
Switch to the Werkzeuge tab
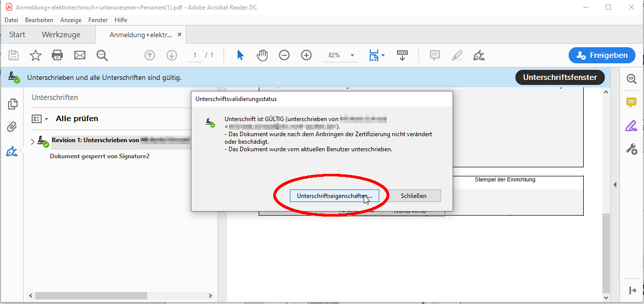pos(61,35)
